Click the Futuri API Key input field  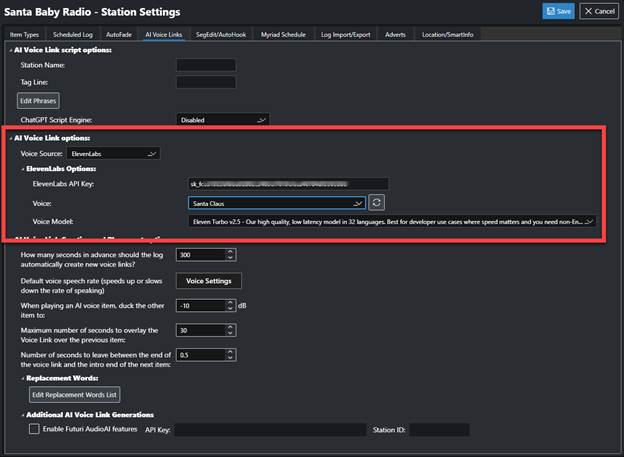click(270, 430)
